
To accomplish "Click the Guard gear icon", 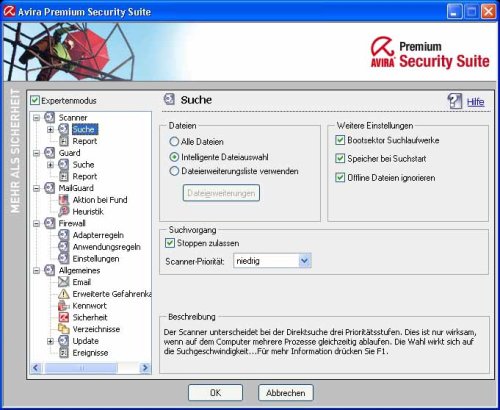I will pos(50,153).
